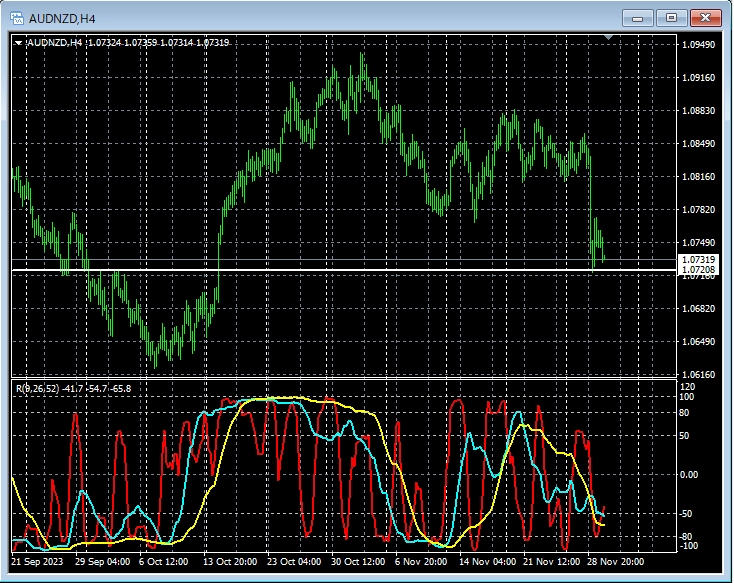Click the 1.07319 current price label
The image size is (734, 583).
[x=699, y=260]
